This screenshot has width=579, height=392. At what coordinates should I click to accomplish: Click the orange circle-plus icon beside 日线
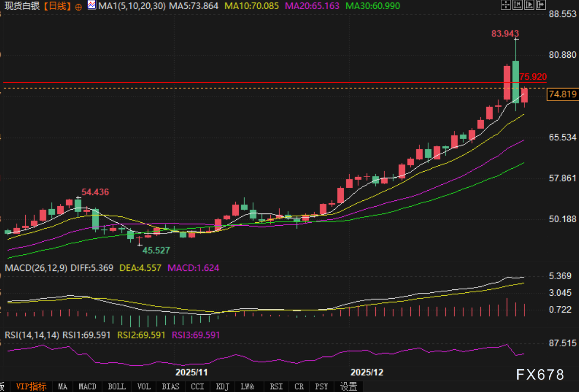coord(79,7)
